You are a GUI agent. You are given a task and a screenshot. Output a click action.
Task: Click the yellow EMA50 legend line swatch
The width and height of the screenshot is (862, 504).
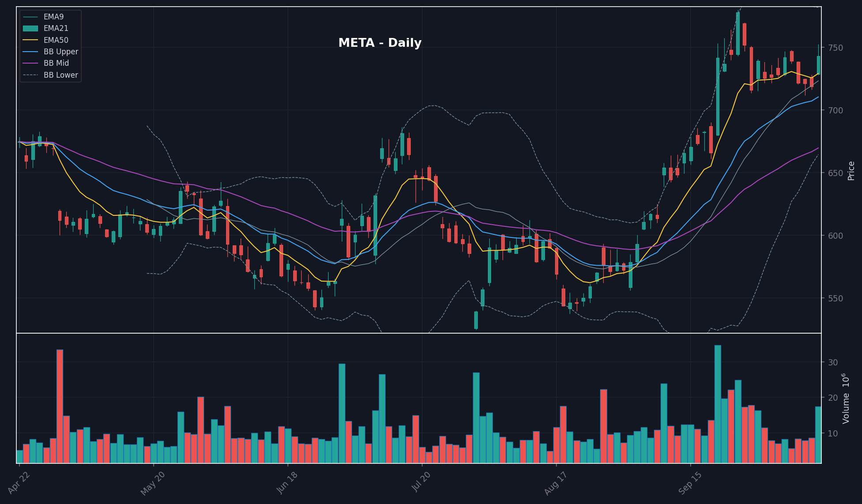[30, 40]
